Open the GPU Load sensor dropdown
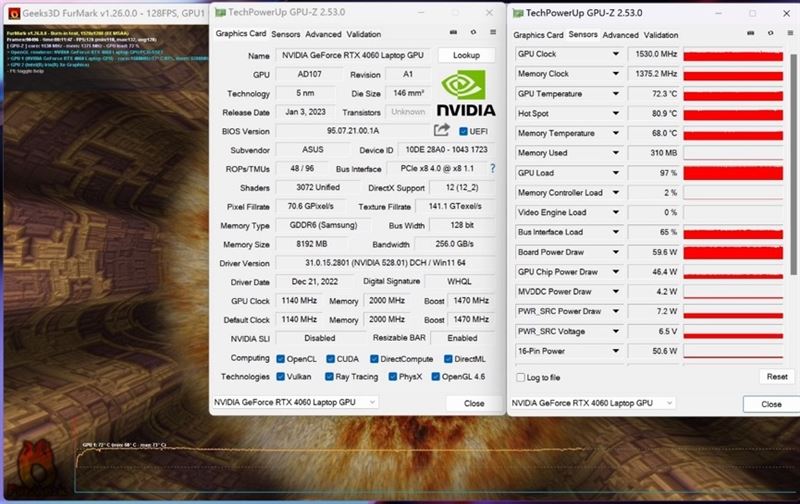This screenshot has width=800, height=504. [x=616, y=172]
